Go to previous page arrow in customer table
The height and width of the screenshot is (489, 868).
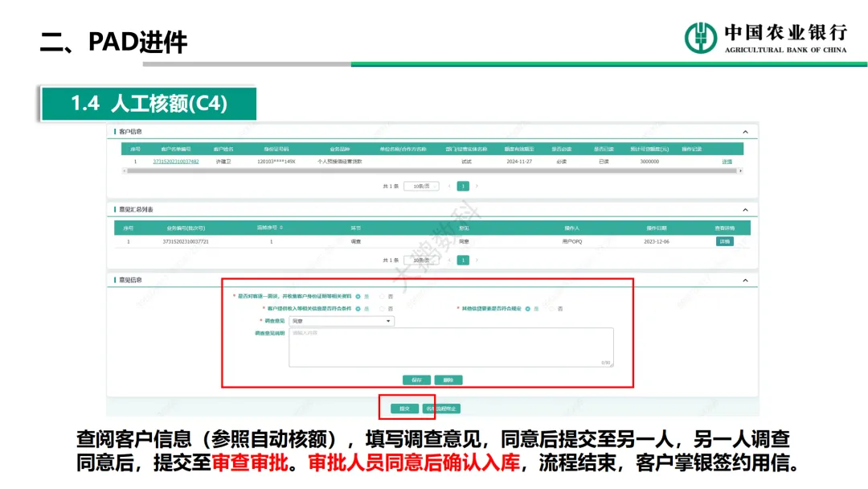[x=448, y=186]
